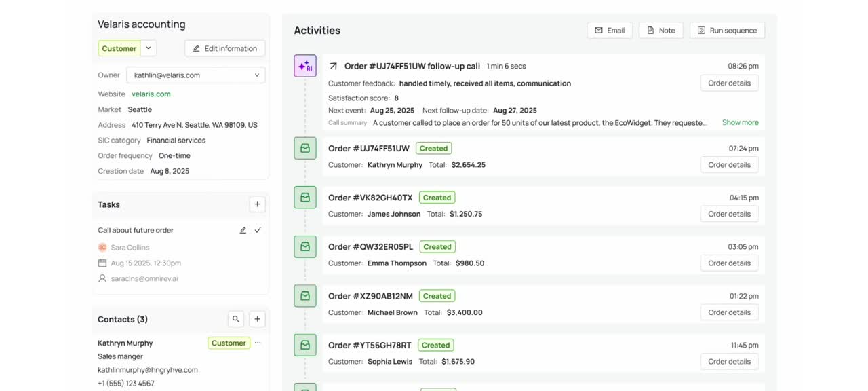Search contacts with the magnifier icon
868x391 pixels.
pyautogui.click(x=235, y=319)
